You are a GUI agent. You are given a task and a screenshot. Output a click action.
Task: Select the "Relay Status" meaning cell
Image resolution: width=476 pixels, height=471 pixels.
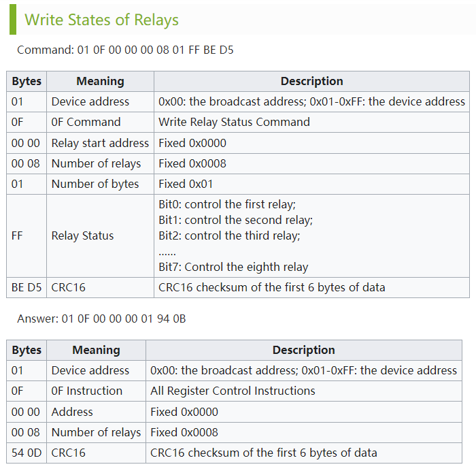click(x=82, y=235)
